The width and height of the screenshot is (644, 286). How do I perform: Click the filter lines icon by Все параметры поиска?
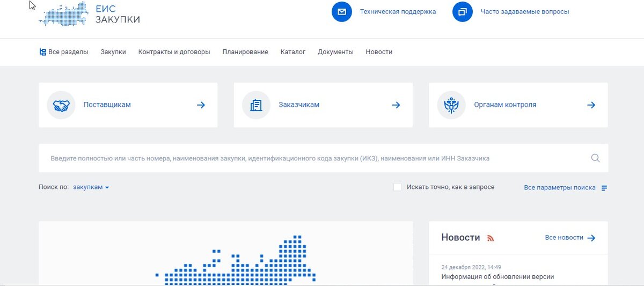[604, 188]
